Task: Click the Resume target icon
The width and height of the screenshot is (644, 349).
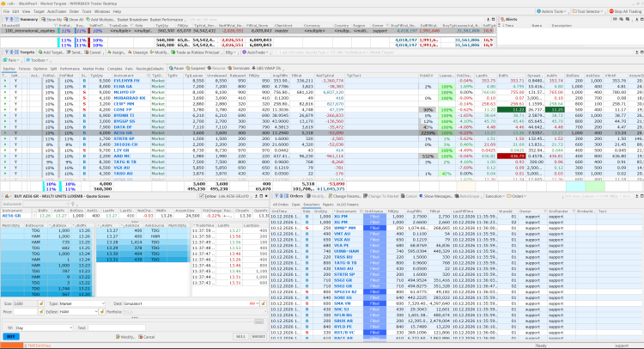Action: pos(209,68)
